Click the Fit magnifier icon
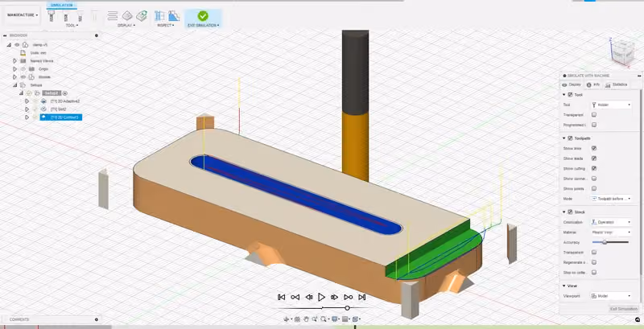This screenshot has width=644, height=329. tap(324, 319)
